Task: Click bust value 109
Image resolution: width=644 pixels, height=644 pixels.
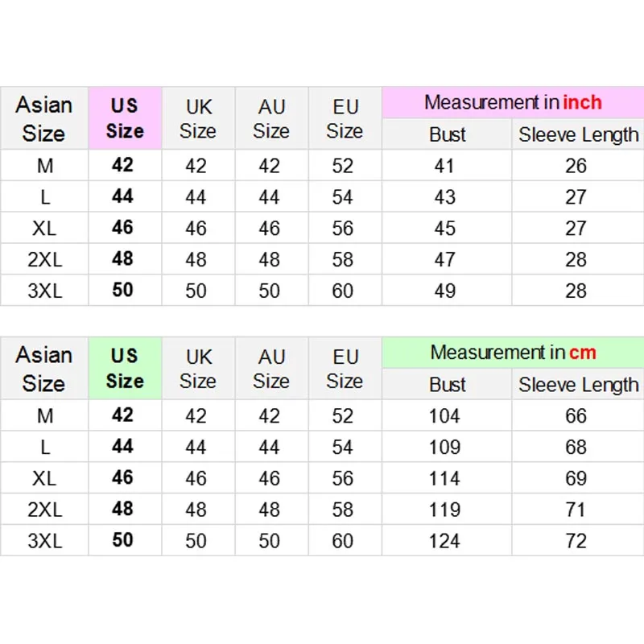Action: pyautogui.click(x=445, y=447)
